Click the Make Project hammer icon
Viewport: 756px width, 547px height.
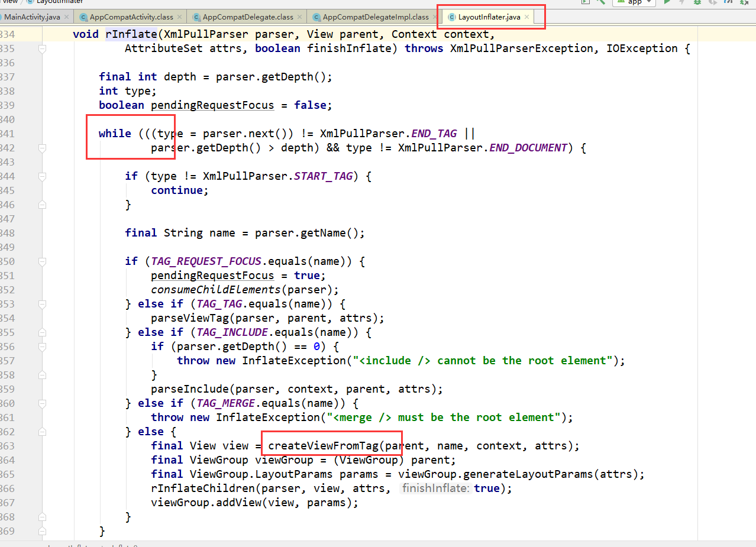click(601, 2)
